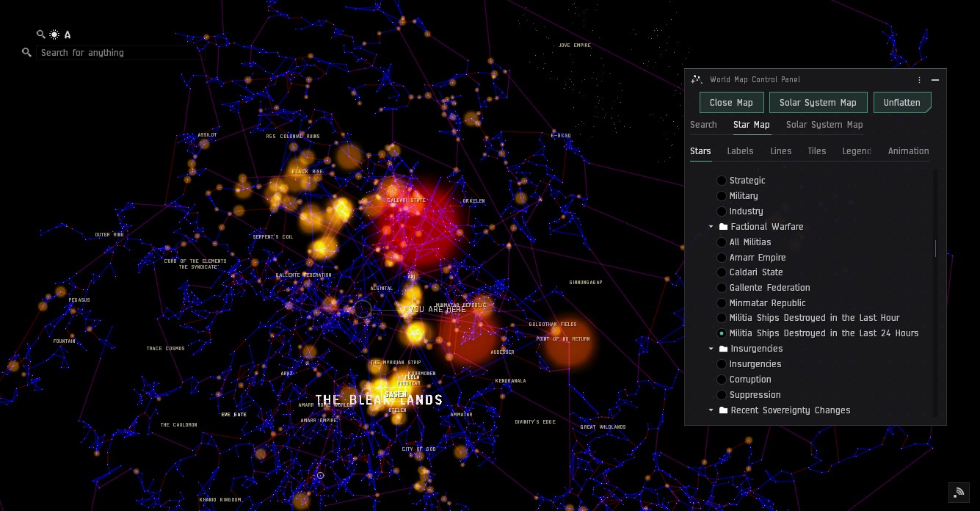
Task: Click the scrollbar thumb in the Stars list
Action: [935, 248]
